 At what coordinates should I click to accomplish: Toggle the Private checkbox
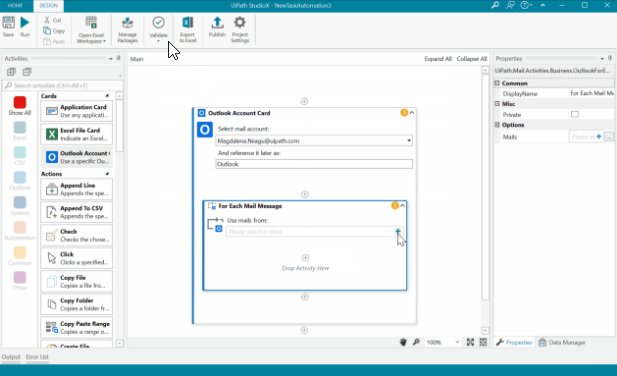pyautogui.click(x=575, y=114)
